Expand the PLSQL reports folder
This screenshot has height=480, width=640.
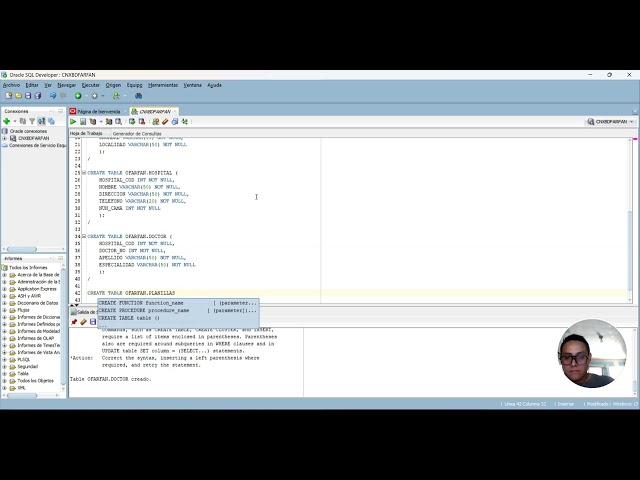[4, 360]
